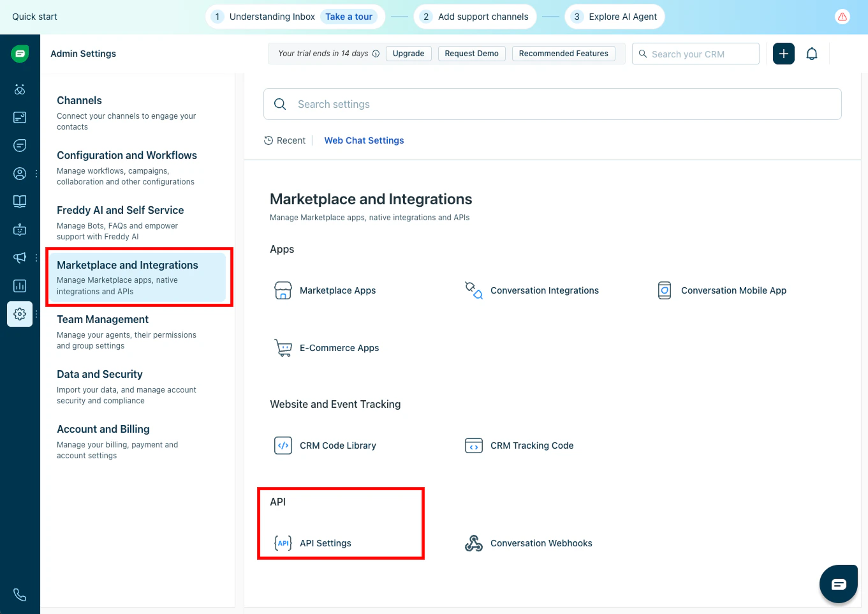This screenshot has height=614, width=868.
Task: Select the phone icon at sidebar bottom
Action: coord(19,594)
